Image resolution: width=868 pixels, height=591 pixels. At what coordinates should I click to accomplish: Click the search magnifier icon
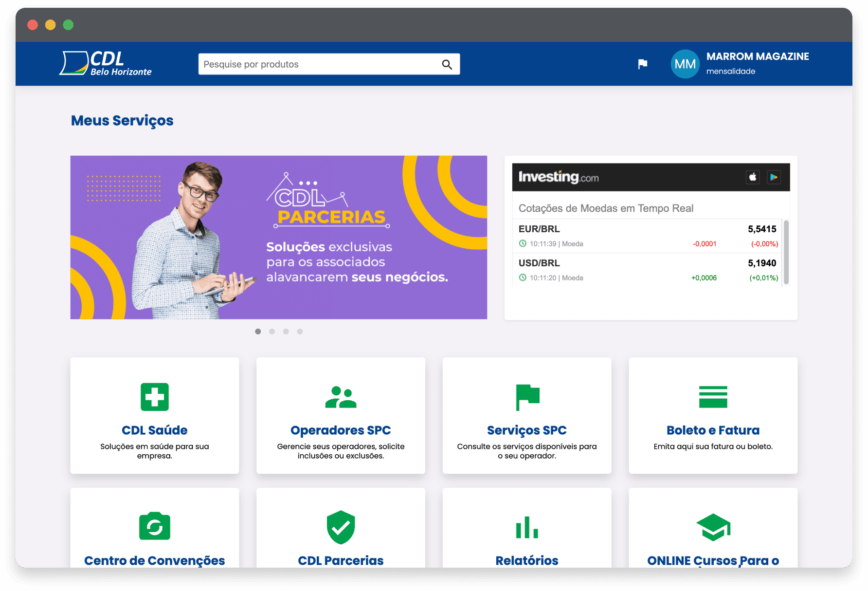coord(447,64)
